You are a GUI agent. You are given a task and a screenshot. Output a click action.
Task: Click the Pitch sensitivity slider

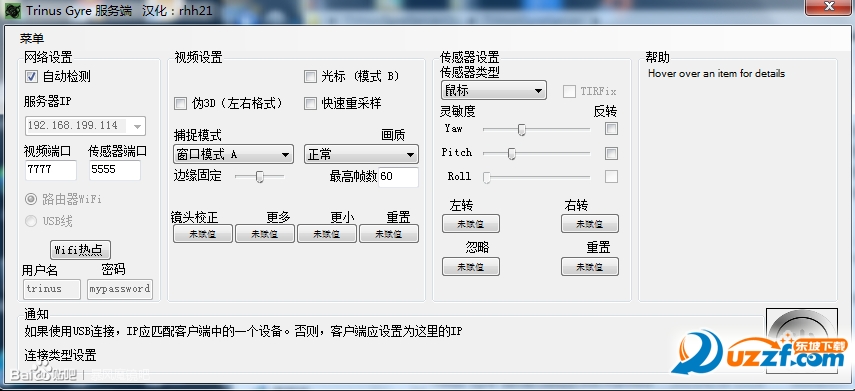tap(537, 154)
